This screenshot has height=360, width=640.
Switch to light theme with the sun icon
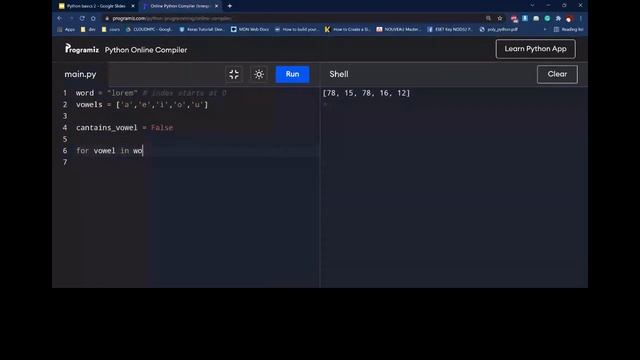(x=259, y=74)
